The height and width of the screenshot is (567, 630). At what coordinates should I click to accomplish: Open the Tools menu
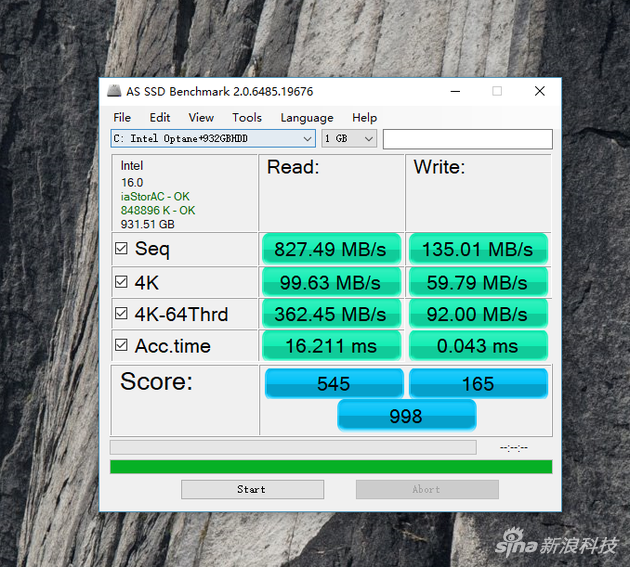247,118
